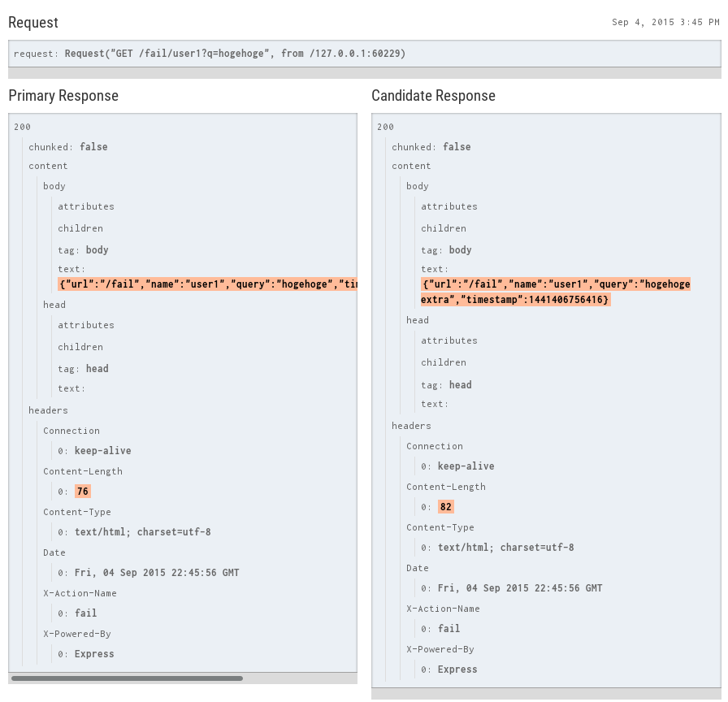
Task: Click the content node in Primary Response
Action: pyautogui.click(x=48, y=166)
